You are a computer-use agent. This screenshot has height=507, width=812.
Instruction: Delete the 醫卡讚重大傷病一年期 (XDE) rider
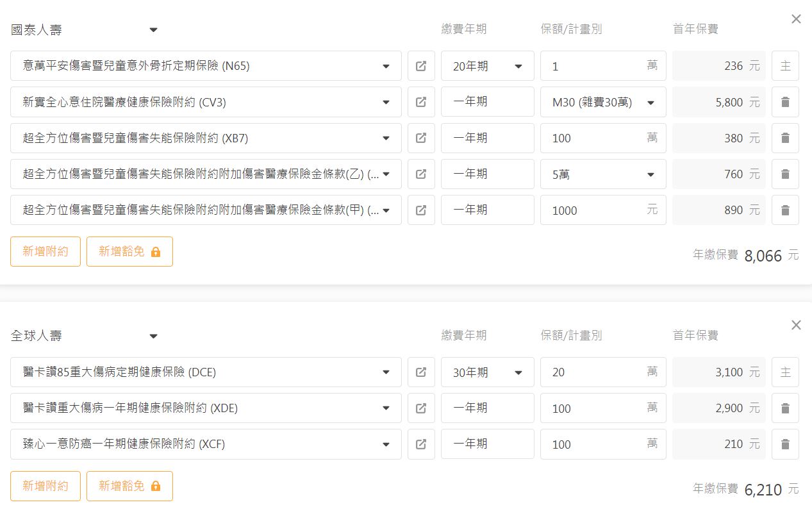pyautogui.click(x=785, y=408)
